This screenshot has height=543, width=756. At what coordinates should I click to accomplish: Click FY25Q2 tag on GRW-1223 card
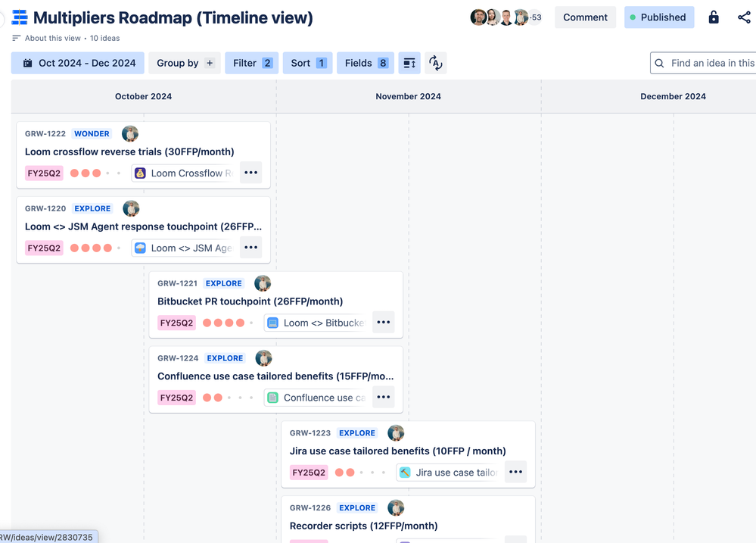point(309,473)
